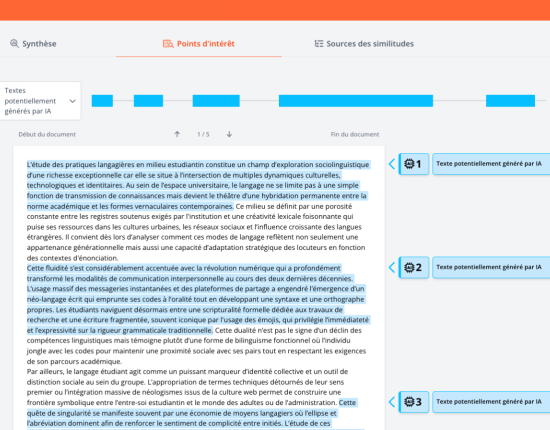Go to previous point with up arrow
Image resolution: width=550 pixels, height=430 pixels.
click(x=177, y=134)
